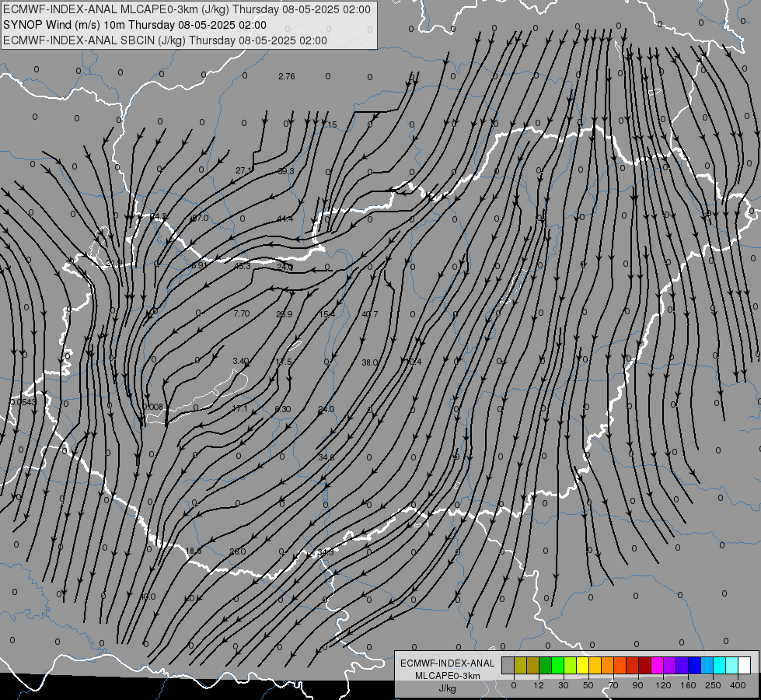
Task: Click the map value 6.91
Action: click(199, 265)
